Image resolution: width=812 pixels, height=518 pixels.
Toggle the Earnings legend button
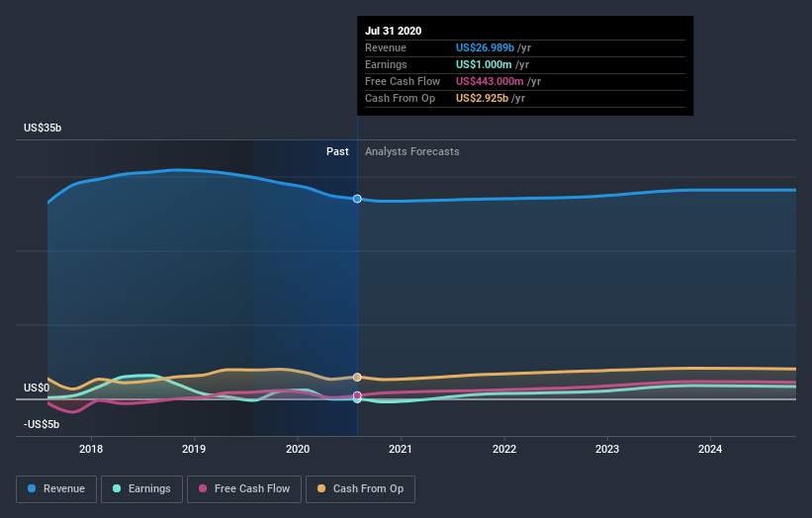[141, 489]
